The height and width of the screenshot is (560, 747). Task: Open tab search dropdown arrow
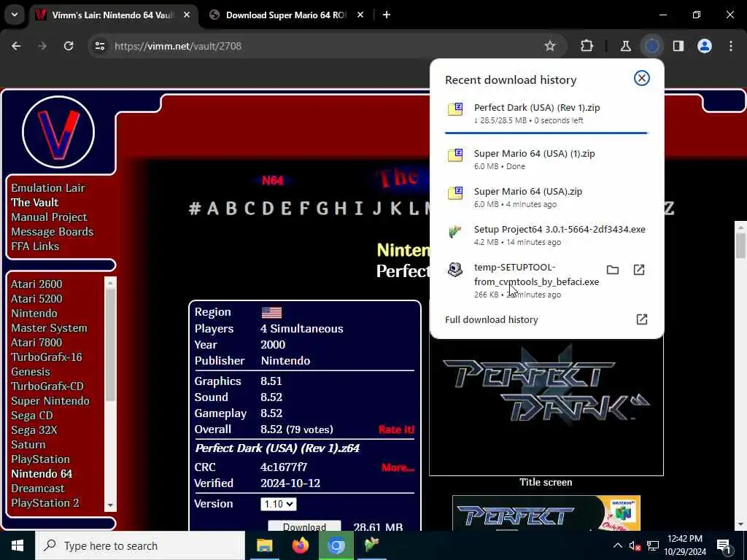pos(15,15)
